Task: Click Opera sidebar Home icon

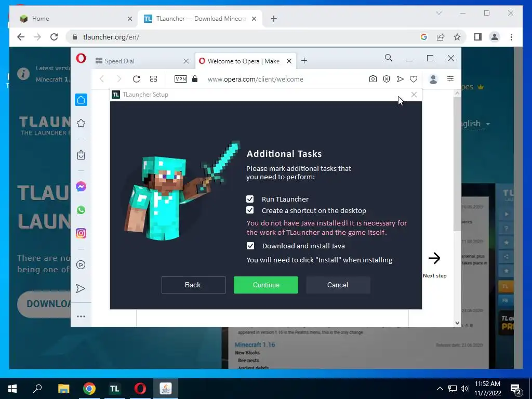Action: pos(81,100)
